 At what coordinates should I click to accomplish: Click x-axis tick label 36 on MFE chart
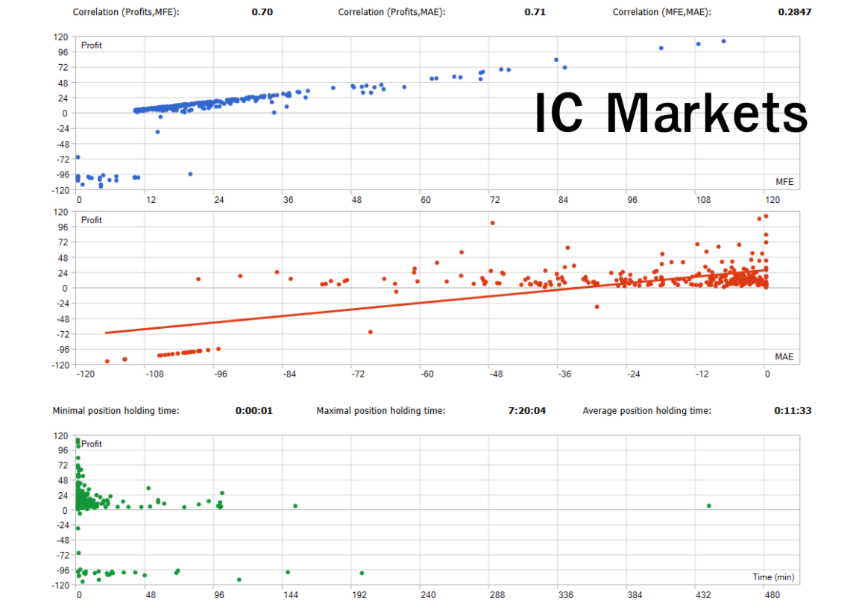coord(288,200)
